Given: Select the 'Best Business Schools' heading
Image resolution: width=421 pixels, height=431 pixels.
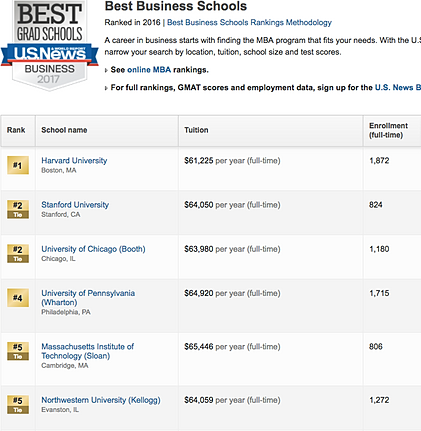Looking at the screenshot, I should pyautogui.click(x=176, y=6).
